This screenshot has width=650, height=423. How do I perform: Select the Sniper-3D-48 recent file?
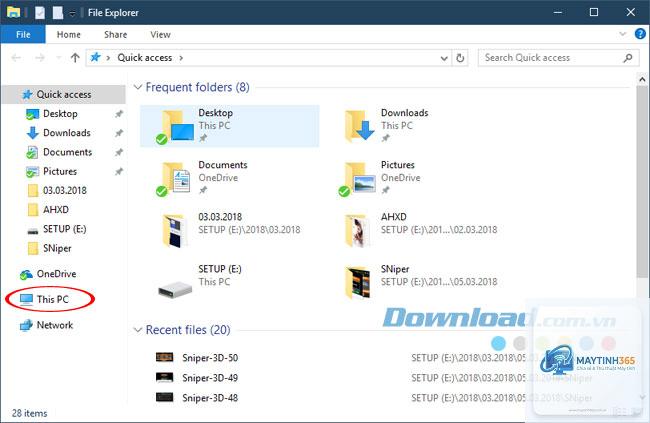pyautogui.click(x=210, y=398)
